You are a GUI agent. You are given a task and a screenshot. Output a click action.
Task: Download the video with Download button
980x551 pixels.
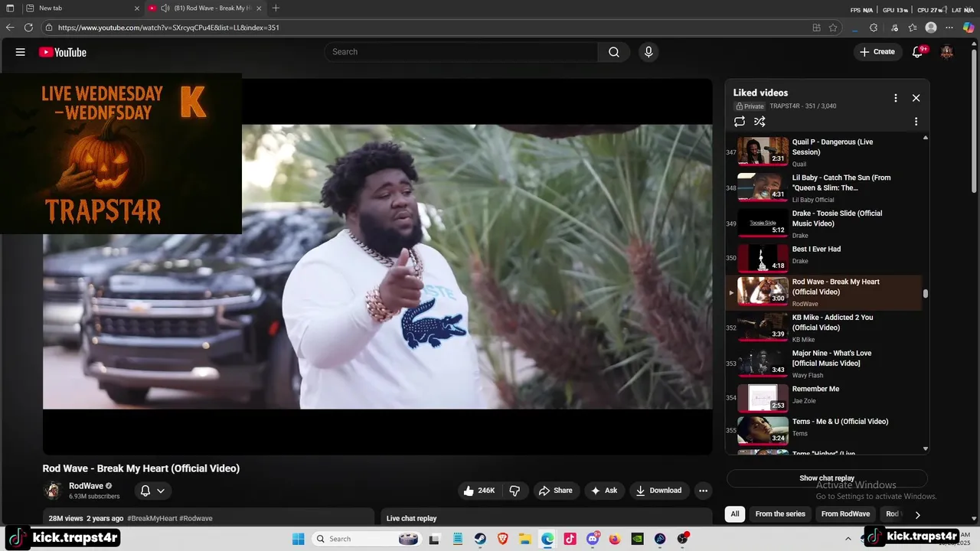658,491
